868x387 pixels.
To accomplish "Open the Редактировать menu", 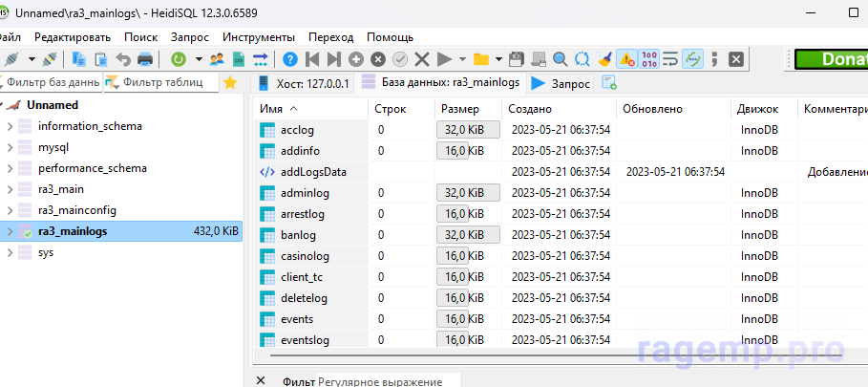I will click(73, 37).
